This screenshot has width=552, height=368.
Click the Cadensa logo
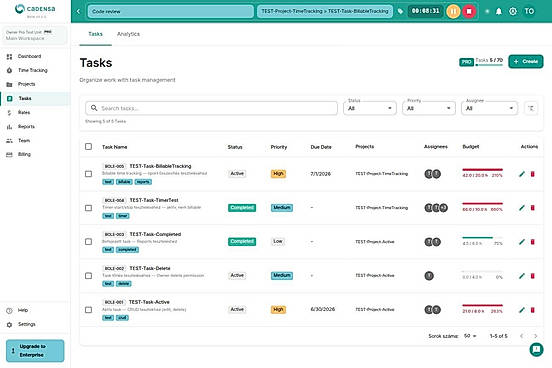pyautogui.click(x=35, y=10)
